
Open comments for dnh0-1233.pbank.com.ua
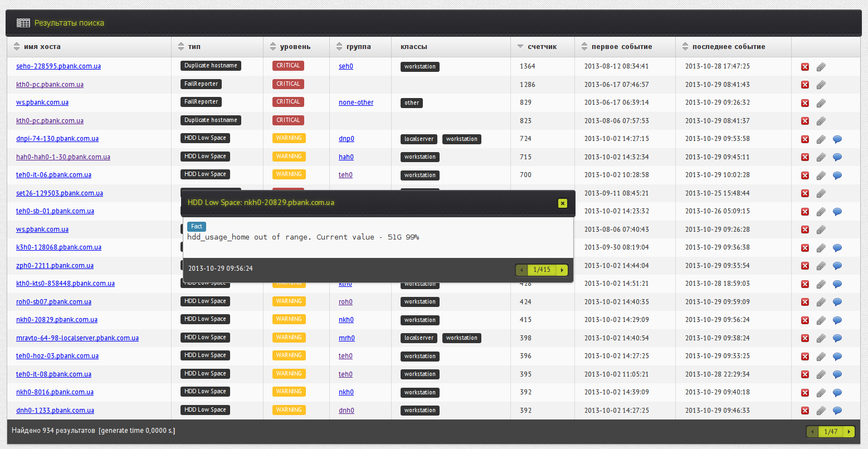[837, 411]
